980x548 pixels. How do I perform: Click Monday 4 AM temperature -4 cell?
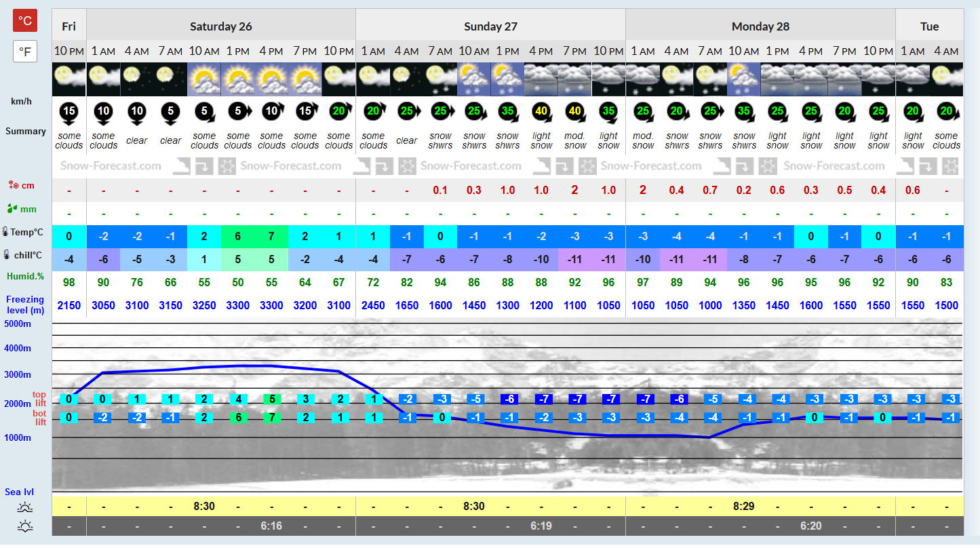coord(677,236)
